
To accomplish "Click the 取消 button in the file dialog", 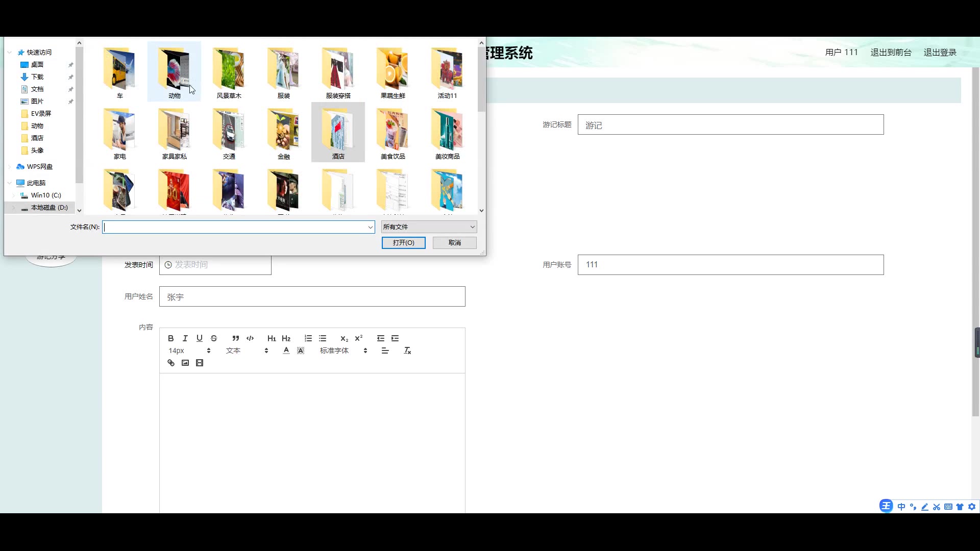I will [x=454, y=242].
